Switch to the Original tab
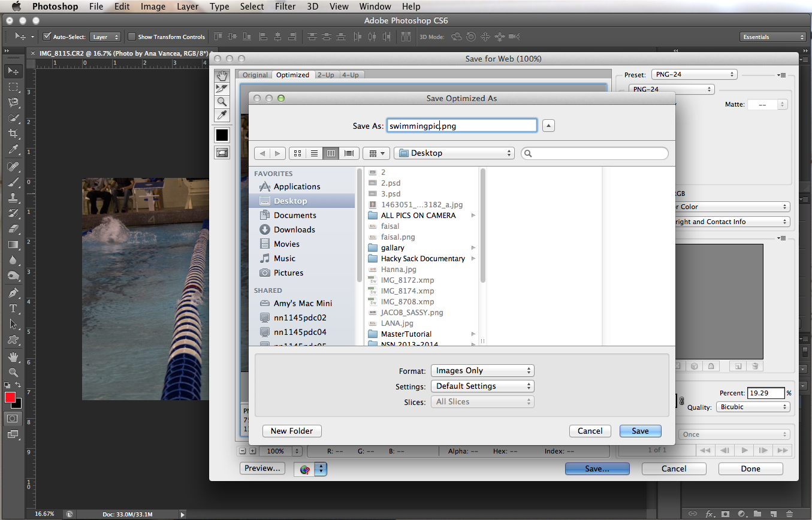 tap(255, 75)
